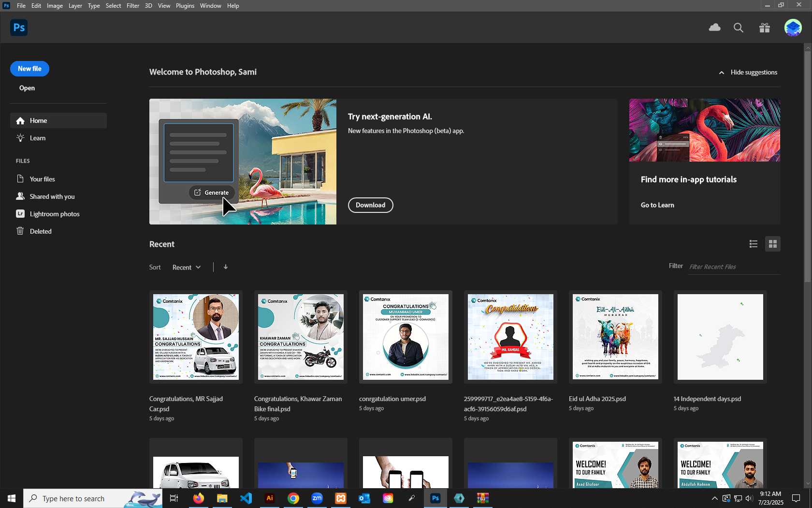Open Lightroom photos

[x=58, y=214]
